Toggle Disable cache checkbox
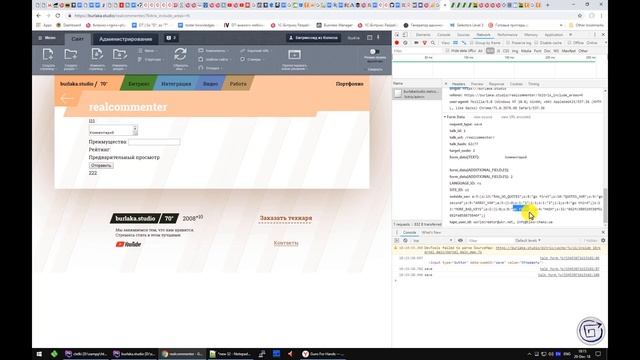Image resolution: width=640 pixels, height=360 pixels. tap(536, 43)
